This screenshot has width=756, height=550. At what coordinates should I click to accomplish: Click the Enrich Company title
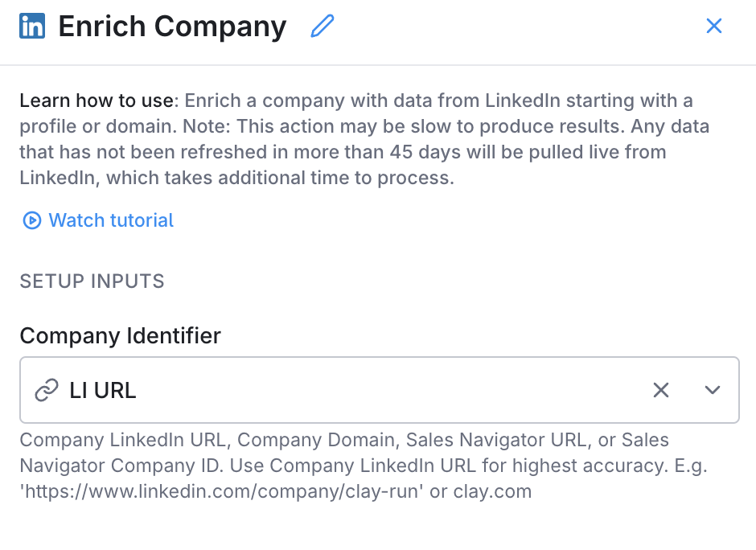(172, 27)
